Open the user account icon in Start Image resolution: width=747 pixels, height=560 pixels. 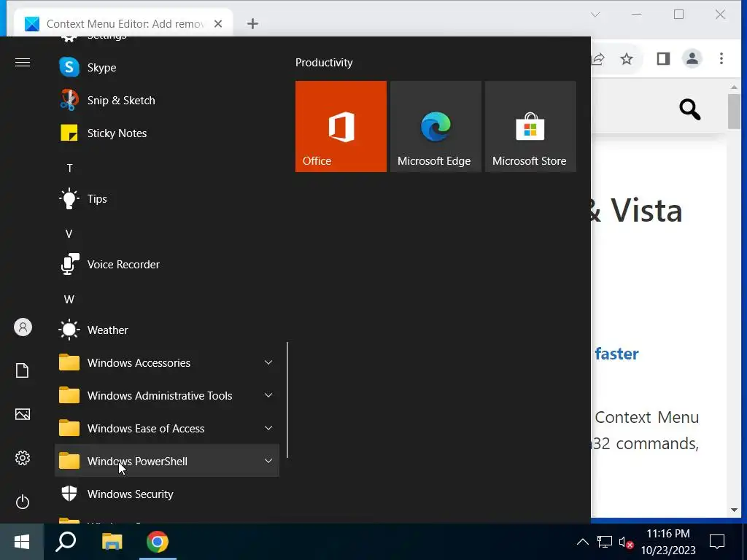23,327
